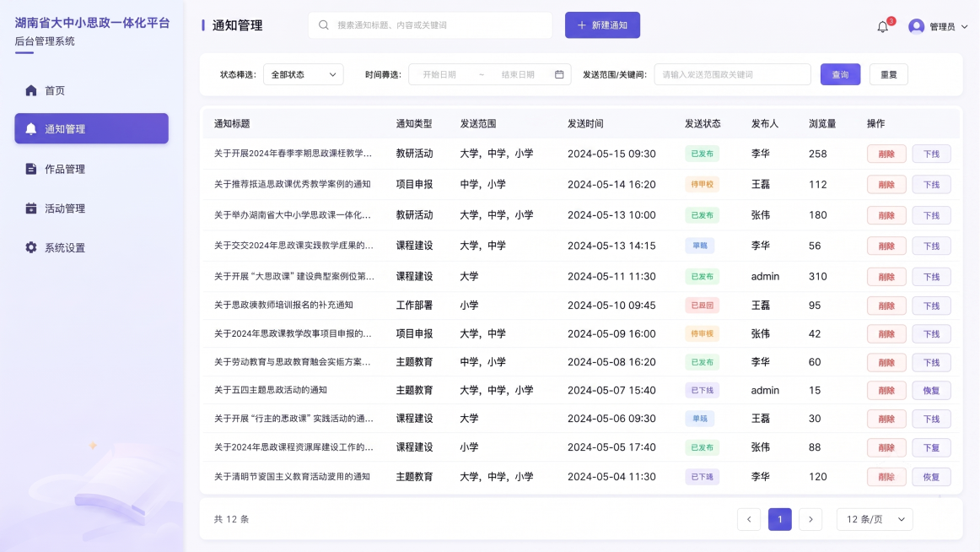The width and height of the screenshot is (980, 552).
Task: Click the 共 12 条 total count text
Action: click(x=231, y=519)
